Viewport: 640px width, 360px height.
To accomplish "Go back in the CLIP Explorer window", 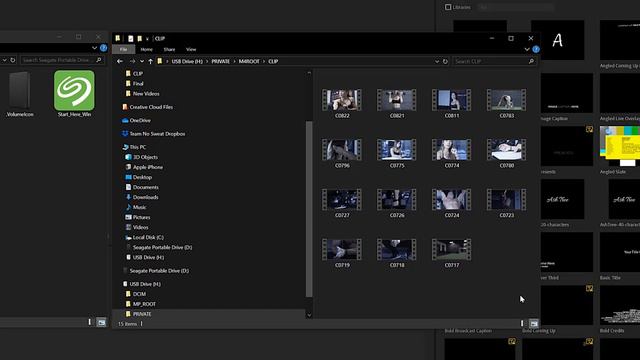I will (120, 61).
